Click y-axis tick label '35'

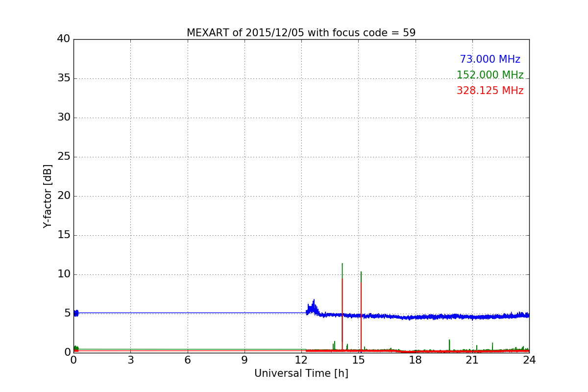(64, 78)
